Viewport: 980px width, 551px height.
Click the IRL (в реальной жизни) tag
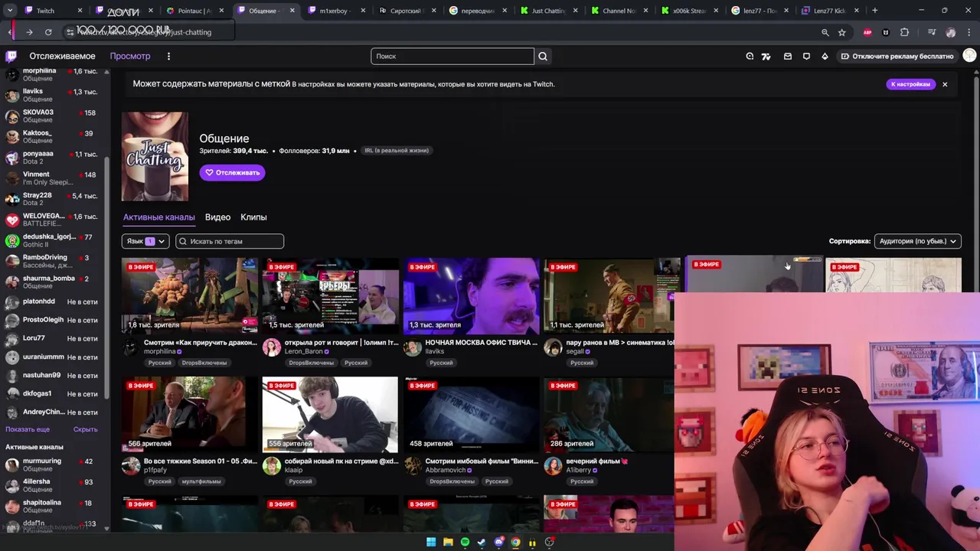pos(397,151)
